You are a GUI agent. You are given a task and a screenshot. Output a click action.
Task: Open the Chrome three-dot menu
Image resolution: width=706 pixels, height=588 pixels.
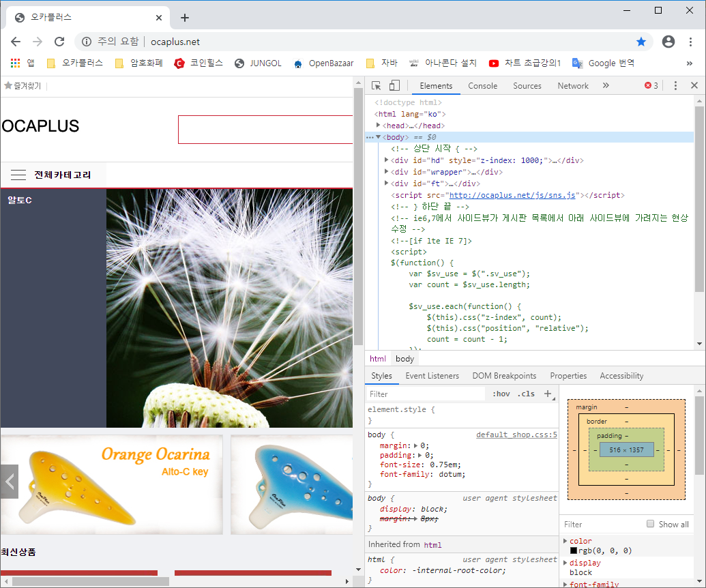690,42
